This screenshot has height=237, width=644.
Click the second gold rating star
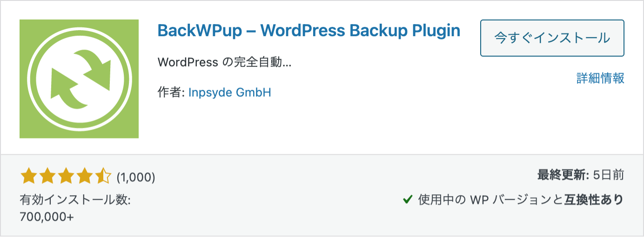pos(47,177)
